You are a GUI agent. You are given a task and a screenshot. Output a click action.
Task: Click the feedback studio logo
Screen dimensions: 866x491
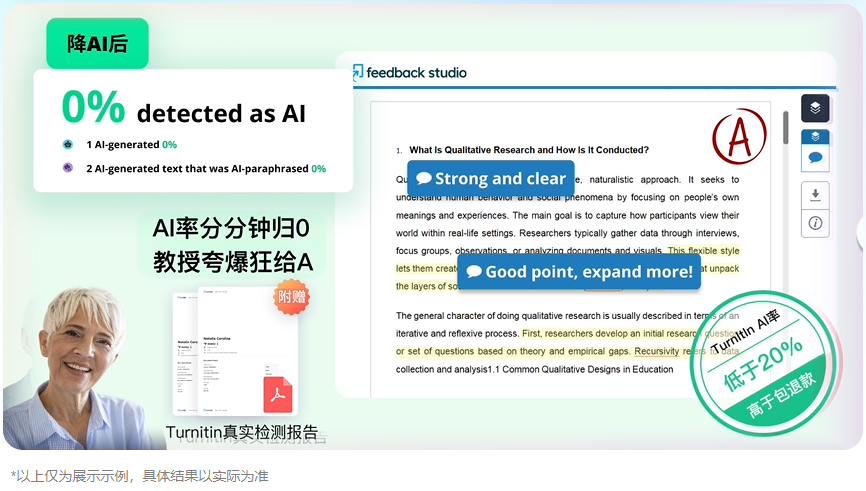tap(410, 72)
